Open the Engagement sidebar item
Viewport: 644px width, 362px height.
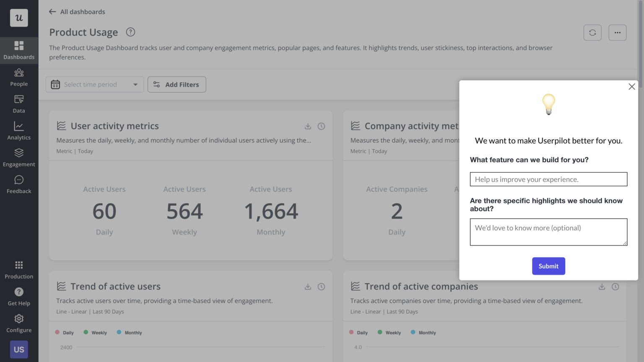(x=19, y=158)
